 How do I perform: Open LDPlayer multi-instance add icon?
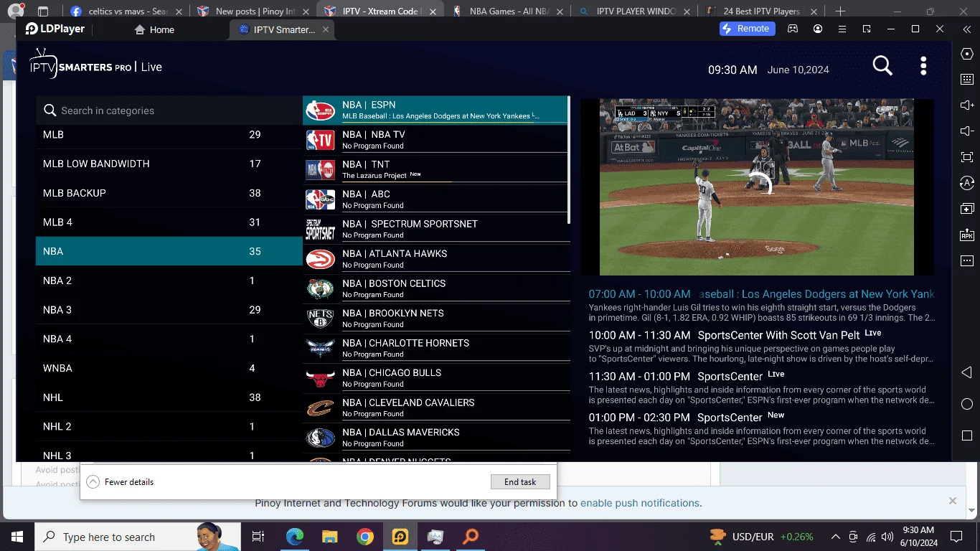tap(966, 209)
